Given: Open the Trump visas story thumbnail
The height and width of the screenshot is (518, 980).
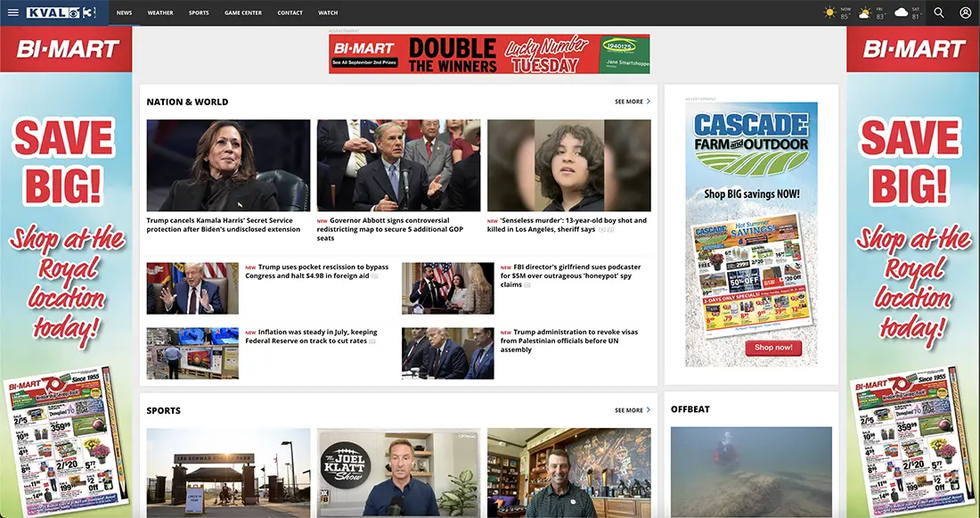Looking at the screenshot, I should tap(447, 353).
